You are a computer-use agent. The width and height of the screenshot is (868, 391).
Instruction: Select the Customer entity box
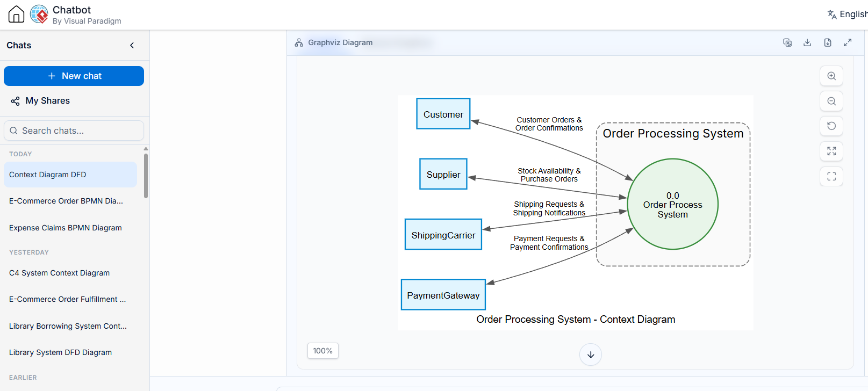(443, 113)
